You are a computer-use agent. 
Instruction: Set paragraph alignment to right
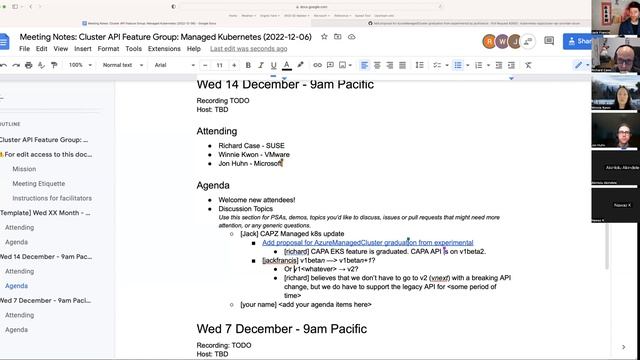tap(390, 65)
